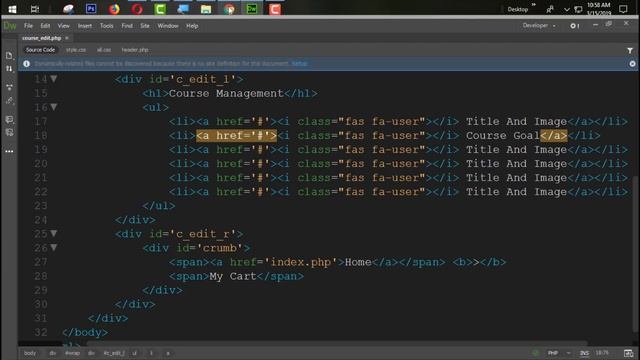The width and height of the screenshot is (640, 360).
Task: Click the red Camtasia recorder taskbar icon
Action: 275,9
